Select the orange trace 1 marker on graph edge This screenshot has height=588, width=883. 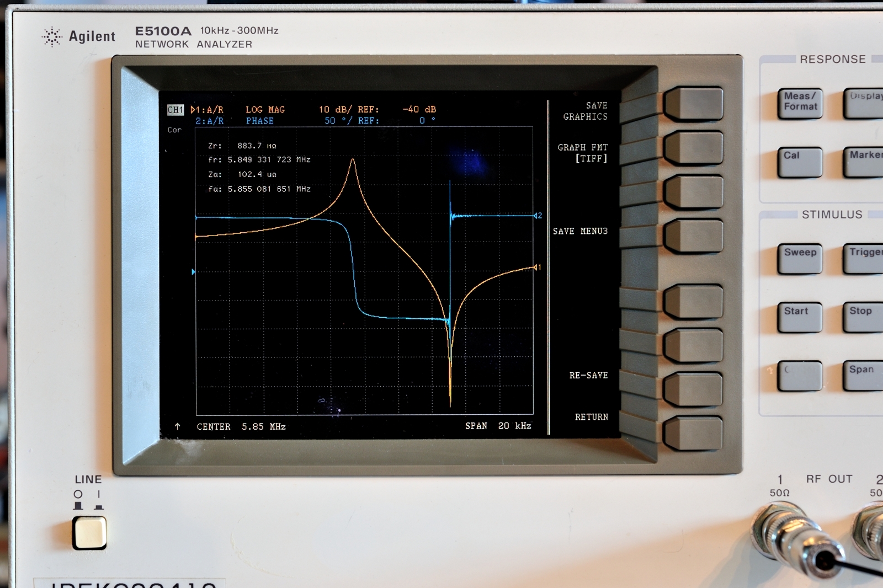pos(537,268)
